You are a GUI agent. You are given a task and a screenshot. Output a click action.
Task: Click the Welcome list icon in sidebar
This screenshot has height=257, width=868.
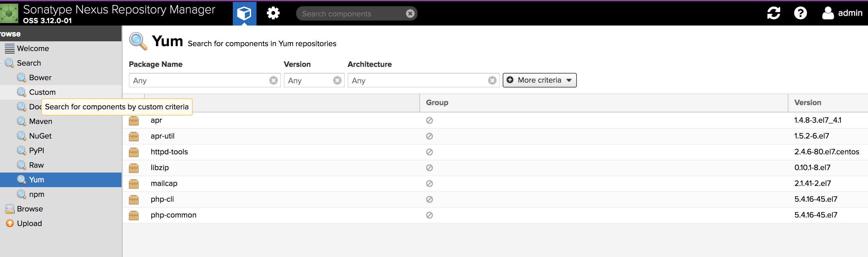coord(10,49)
